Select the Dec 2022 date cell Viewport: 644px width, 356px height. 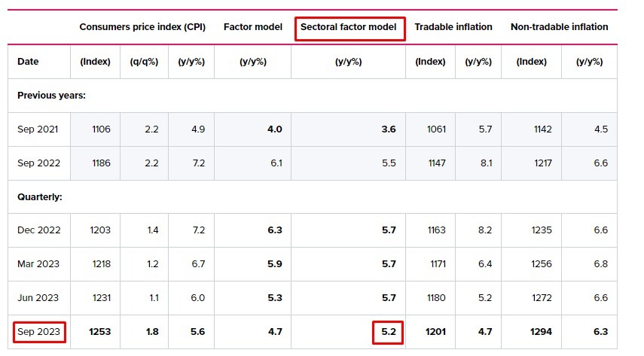[38, 230]
